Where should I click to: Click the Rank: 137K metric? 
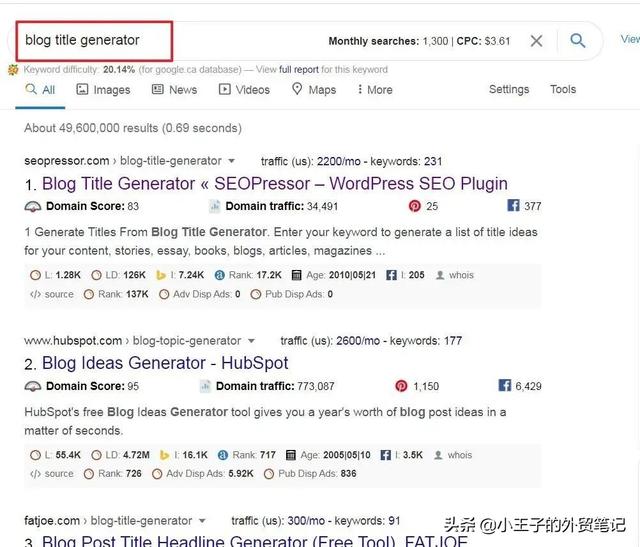pyautogui.click(x=116, y=294)
